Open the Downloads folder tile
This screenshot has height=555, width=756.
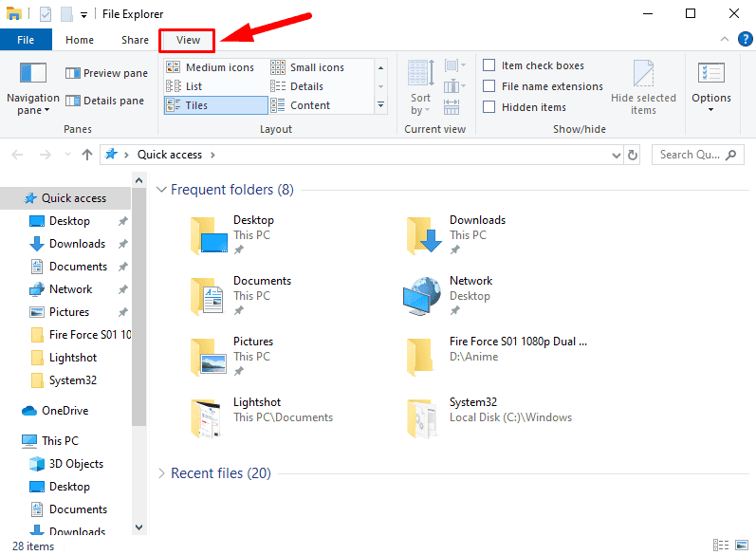(455, 235)
